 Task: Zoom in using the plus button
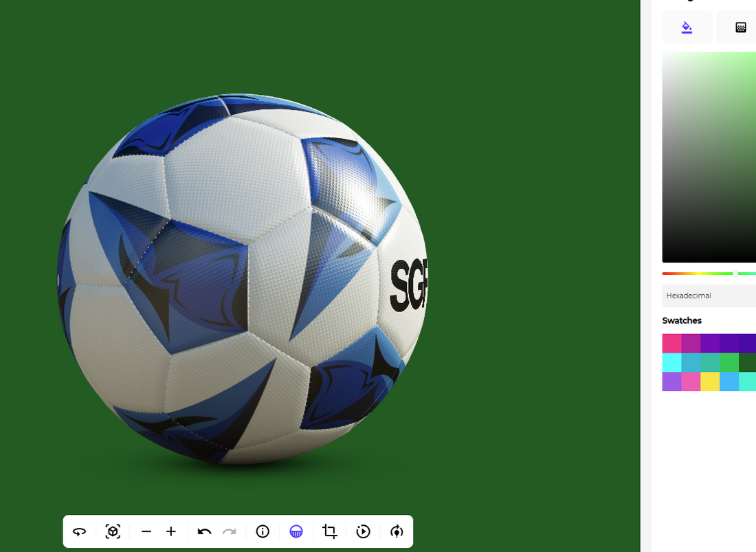171,531
